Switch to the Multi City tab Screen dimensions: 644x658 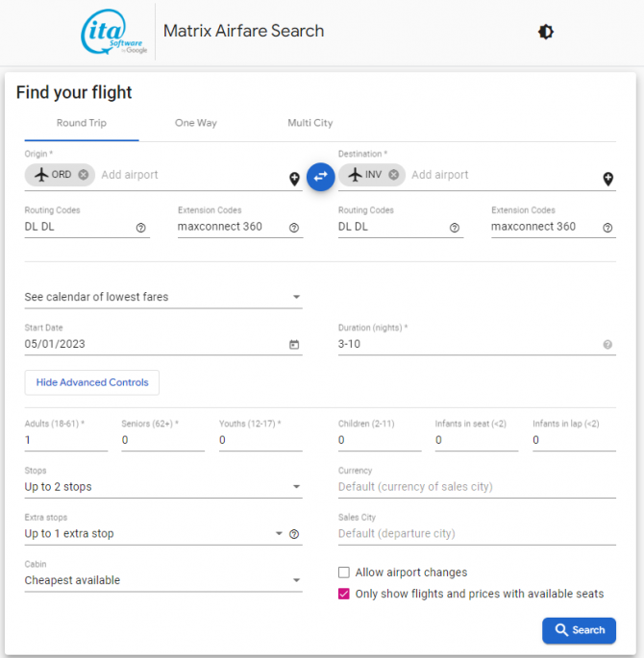pyautogui.click(x=310, y=123)
